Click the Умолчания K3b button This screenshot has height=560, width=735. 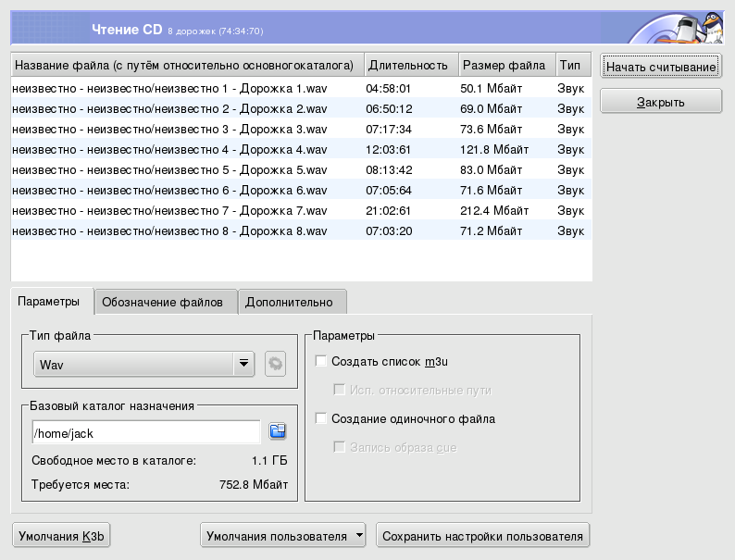(61, 536)
